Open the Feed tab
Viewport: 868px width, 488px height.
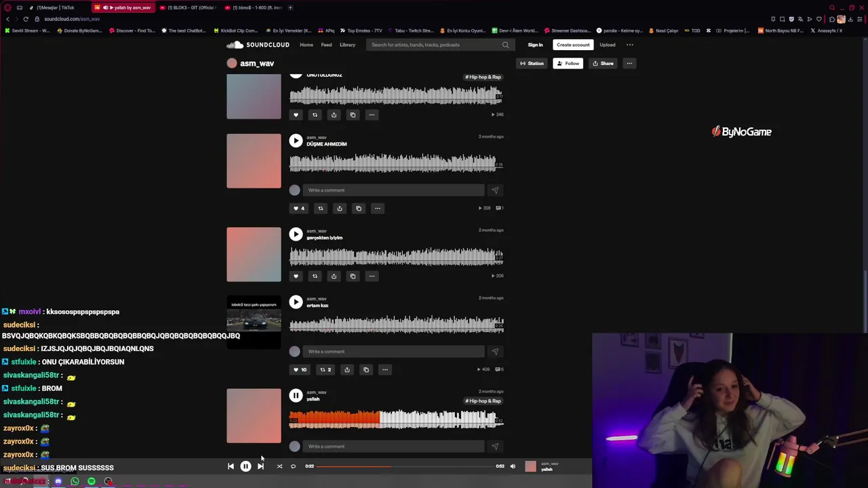(x=326, y=45)
